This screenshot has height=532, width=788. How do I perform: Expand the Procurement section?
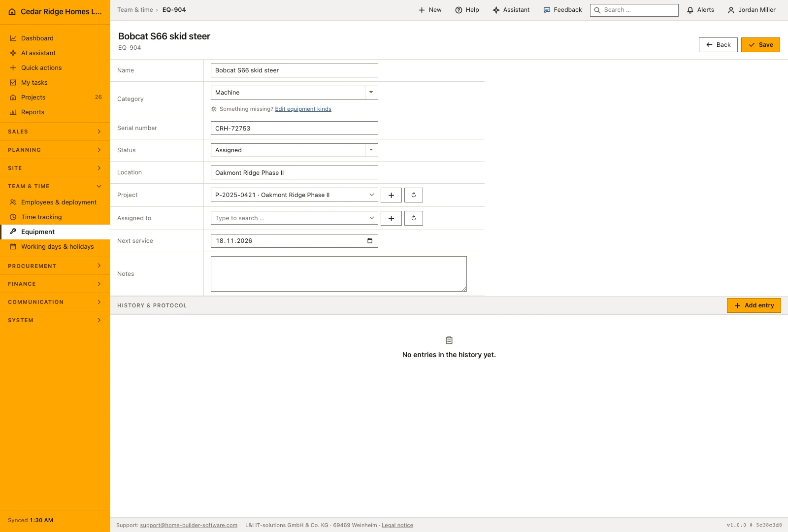55,266
